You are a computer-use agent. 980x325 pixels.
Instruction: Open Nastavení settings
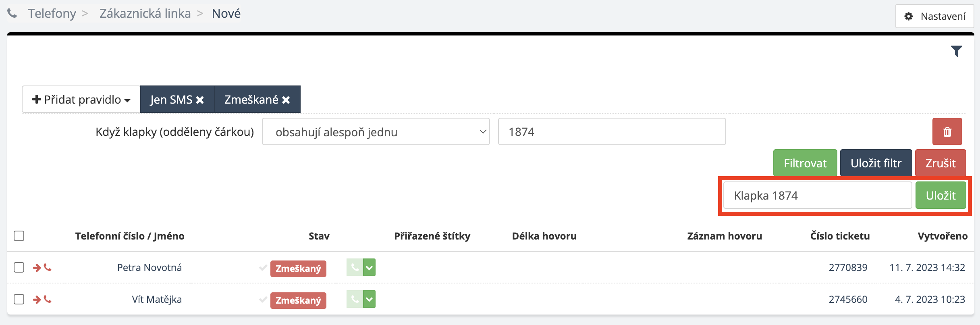click(934, 16)
